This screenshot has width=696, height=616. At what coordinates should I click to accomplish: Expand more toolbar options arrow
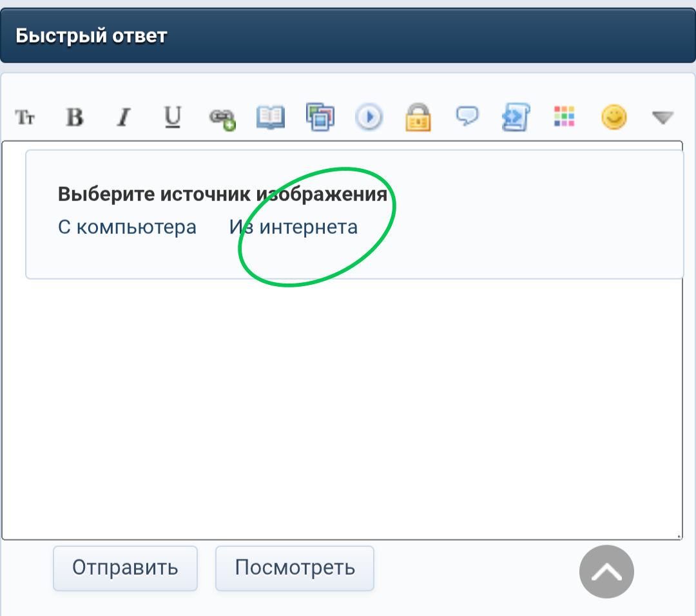[663, 118]
